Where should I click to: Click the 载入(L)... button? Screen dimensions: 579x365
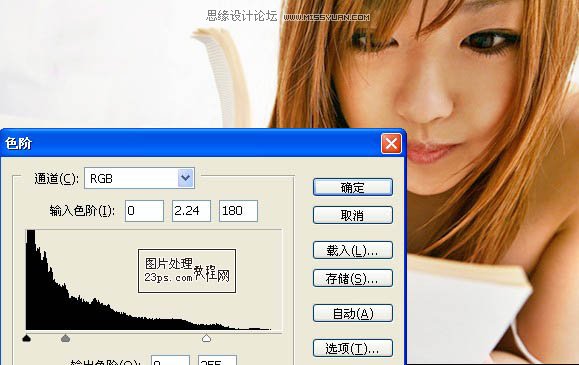pos(353,250)
